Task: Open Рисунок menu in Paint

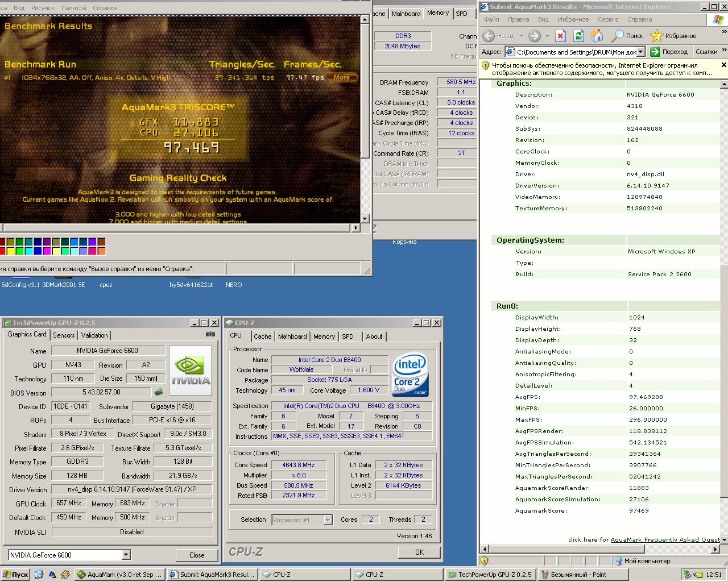Action: point(43,8)
